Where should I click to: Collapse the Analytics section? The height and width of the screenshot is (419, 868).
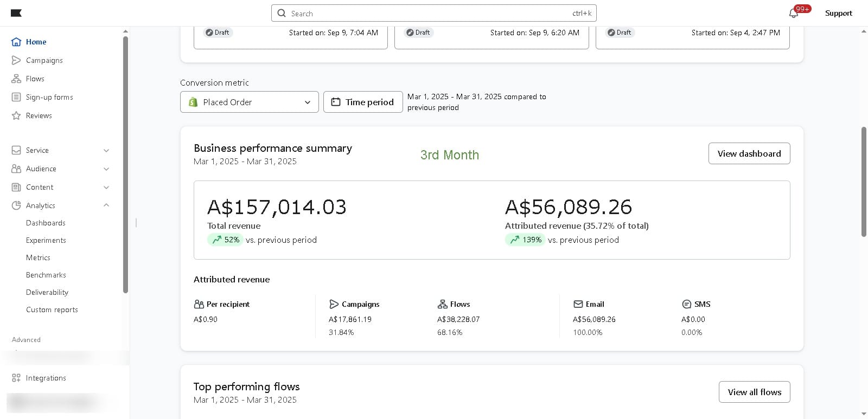[106, 205]
